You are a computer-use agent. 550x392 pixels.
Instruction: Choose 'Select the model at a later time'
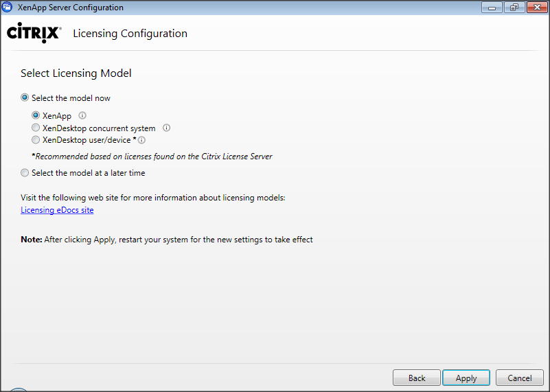pyautogui.click(x=25, y=173)
